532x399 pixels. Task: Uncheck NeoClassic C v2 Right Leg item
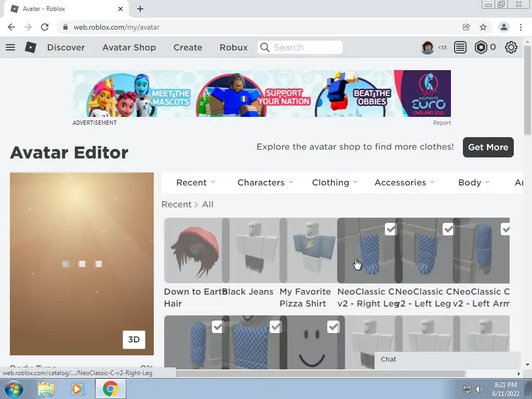(x=391, y=229)
